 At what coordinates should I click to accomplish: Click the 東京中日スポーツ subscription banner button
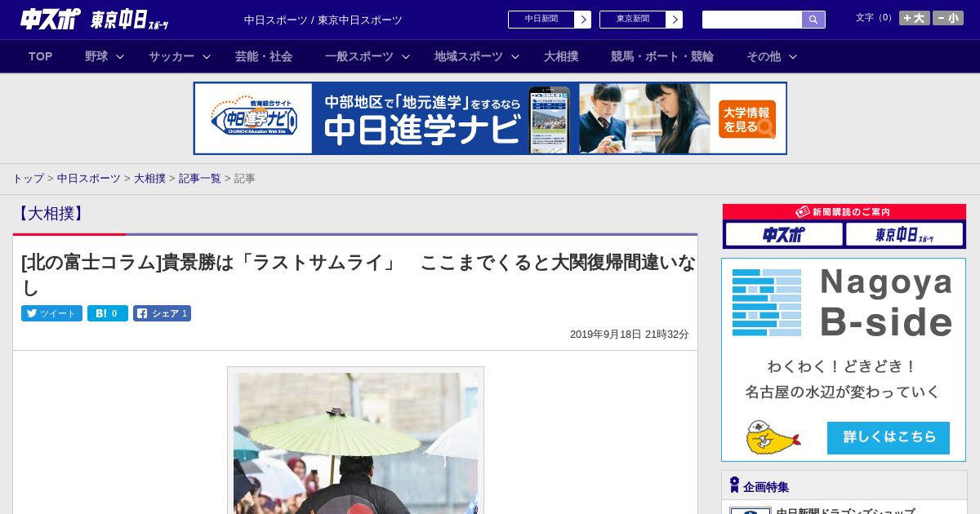click(904, 235)
